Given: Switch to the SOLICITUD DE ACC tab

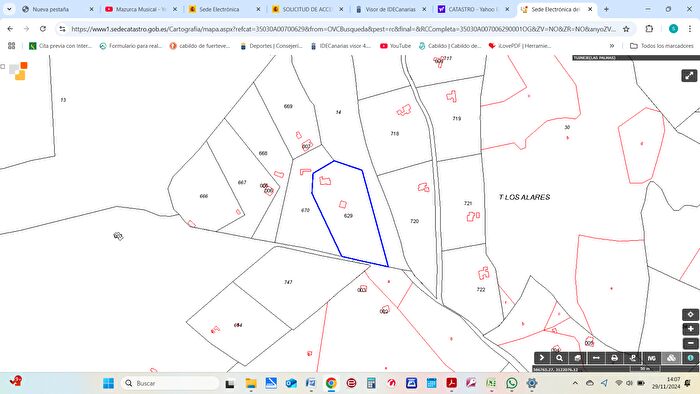Looking at the screenshot, I should 307,9.
